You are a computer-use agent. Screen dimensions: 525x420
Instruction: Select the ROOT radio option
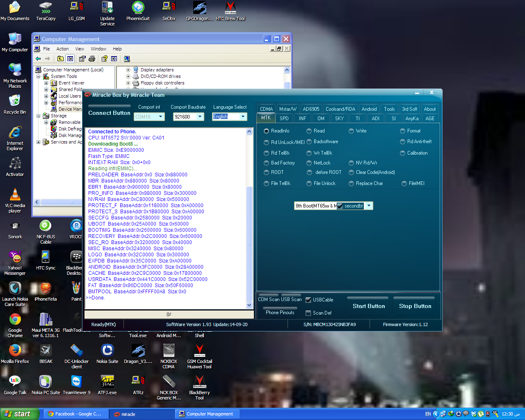click(x=274, y=172)
